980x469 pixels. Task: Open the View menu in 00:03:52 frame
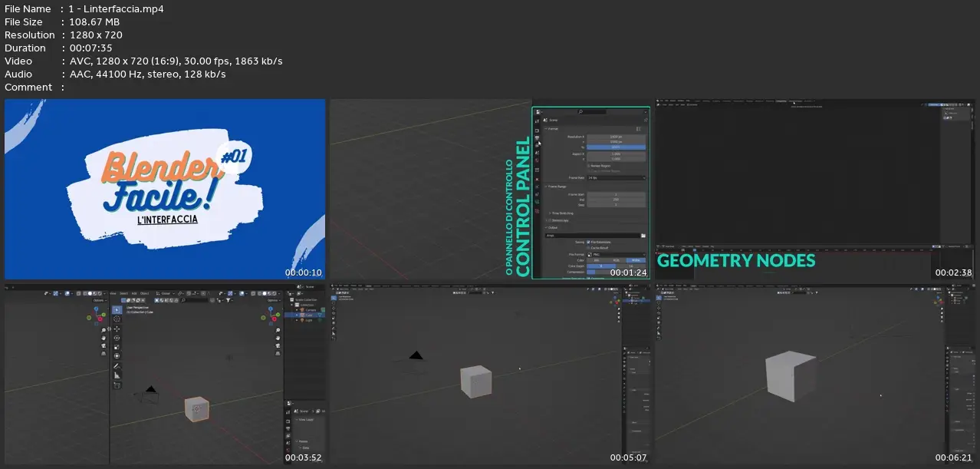(113, 293)
